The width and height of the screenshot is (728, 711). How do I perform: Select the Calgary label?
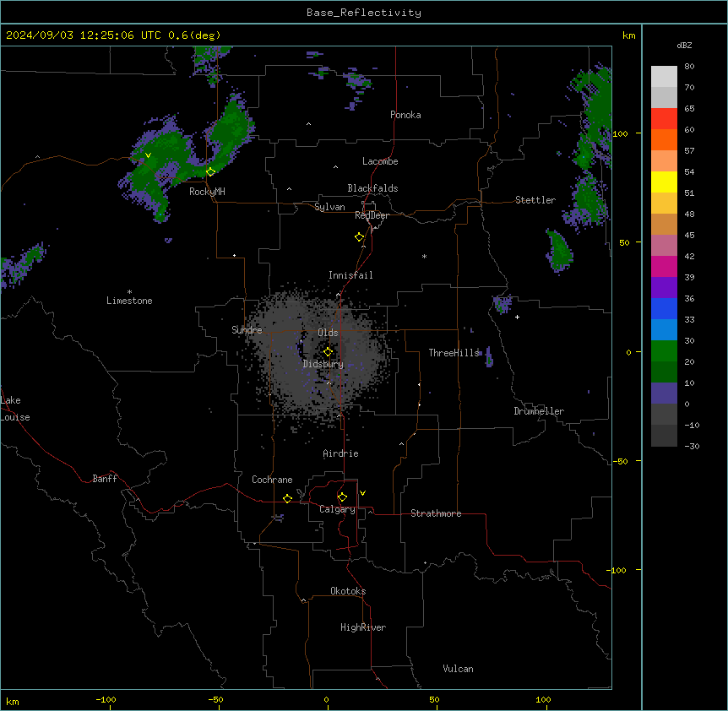click(338, 509)
